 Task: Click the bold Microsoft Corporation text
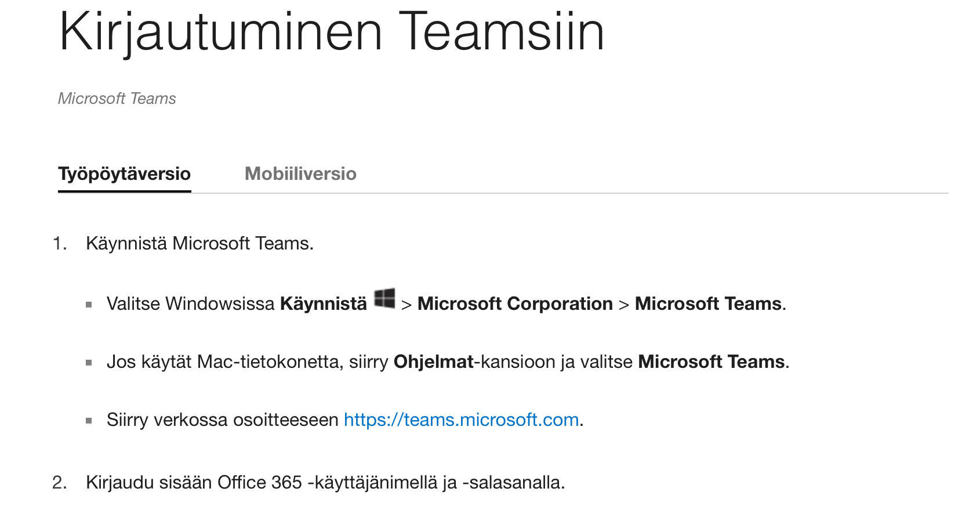click(x=515, y=303)
